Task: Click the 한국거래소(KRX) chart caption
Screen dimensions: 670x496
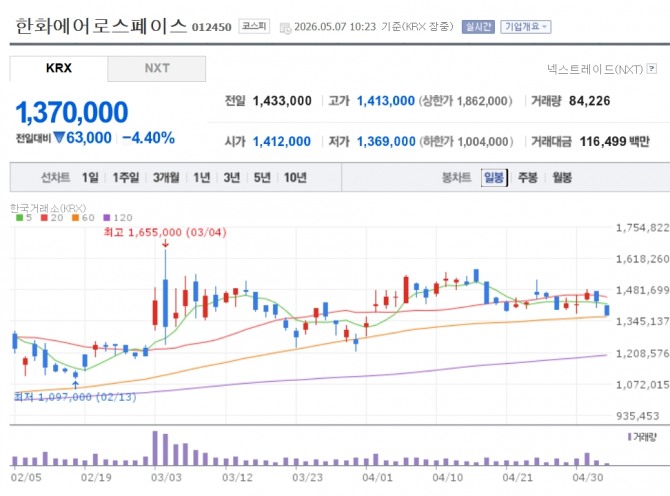Action: (x=48, y=208)
